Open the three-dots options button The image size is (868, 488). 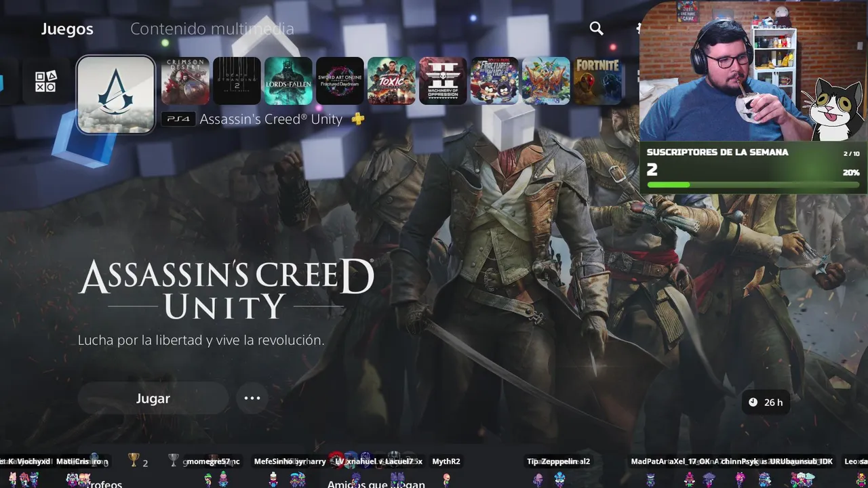pos(252,399)
